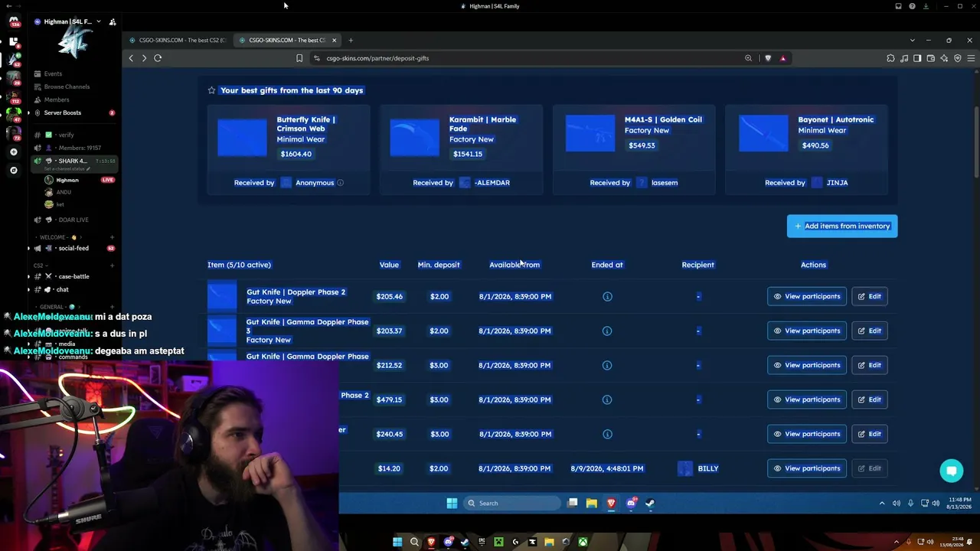The width and height of the screenshot is (980, 551).
Task: Click Ended at info icon for $212.52 item
Action: pos(607,365)
